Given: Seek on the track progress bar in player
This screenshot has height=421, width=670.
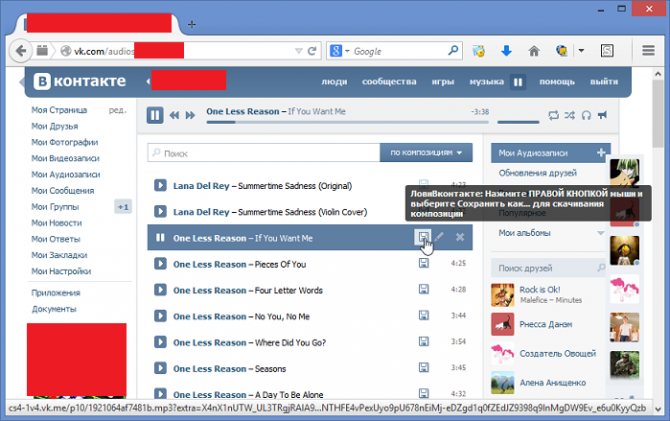Looking at the screenshot, I should (x=347, y=122).
